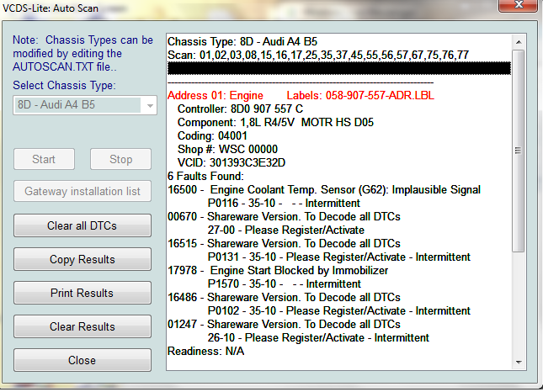
Task: Click fault 16500 Engine Coolant Temp. Sensor line
Action: point(324,190)
